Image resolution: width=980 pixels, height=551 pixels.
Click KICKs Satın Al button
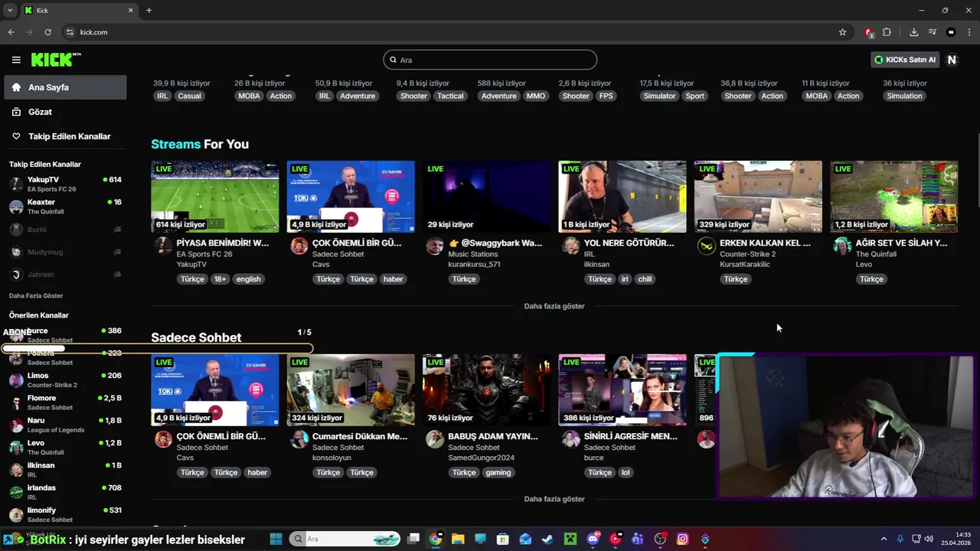click(905, 60)
